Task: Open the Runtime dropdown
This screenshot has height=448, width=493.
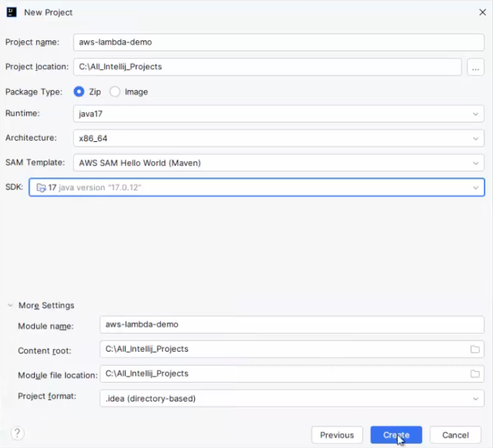Action: pos(279,114)
